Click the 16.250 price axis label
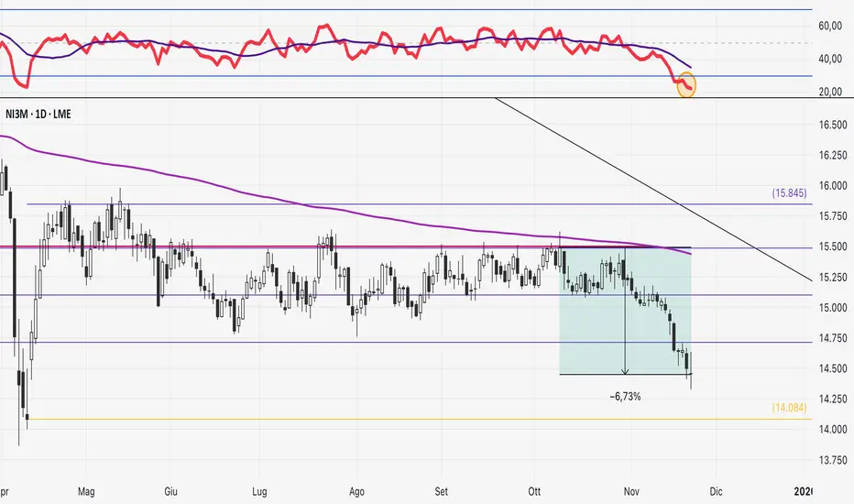854x504 pixels. 833,155
